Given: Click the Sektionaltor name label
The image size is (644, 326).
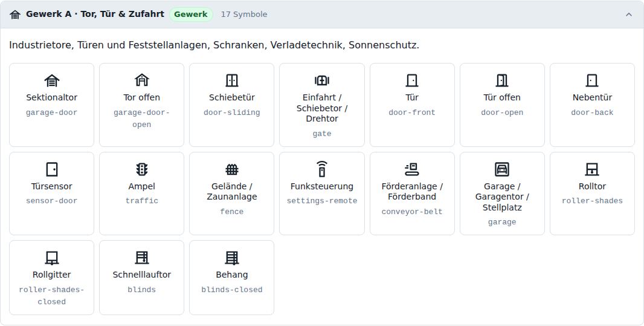Looking at the screenshot, I should pos(52,97).
